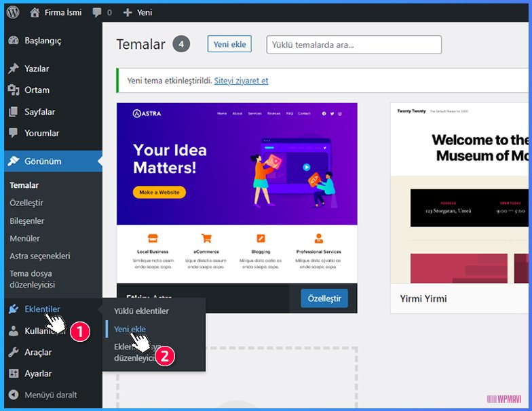Image resolution: width=532 pixels, height=411 pixels.
Task: Click the WordPress logo icon
Action: (x=13, y=12)
